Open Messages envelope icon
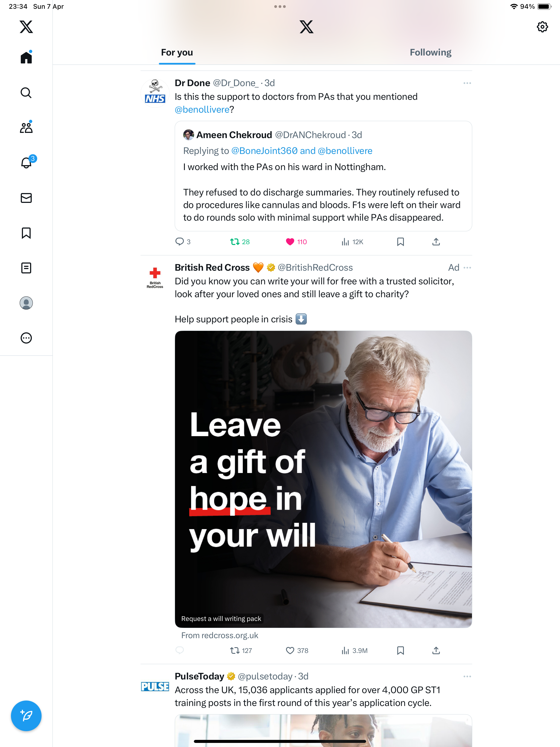The height and width of the screenshot is (747, 560). click(x=26, y=198)
